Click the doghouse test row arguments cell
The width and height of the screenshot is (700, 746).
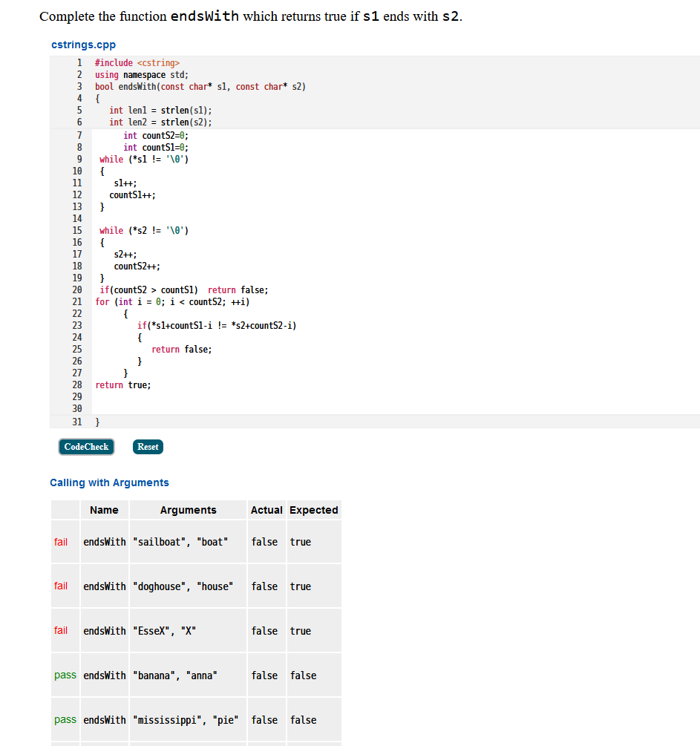coord(188,586)
